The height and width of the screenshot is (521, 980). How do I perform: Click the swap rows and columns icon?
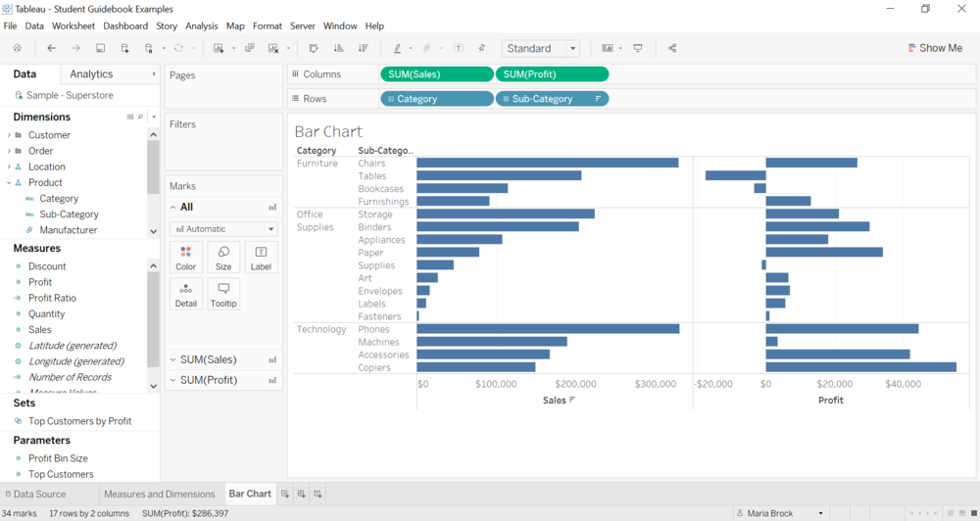pyautogui.click(x=314, y=48)
